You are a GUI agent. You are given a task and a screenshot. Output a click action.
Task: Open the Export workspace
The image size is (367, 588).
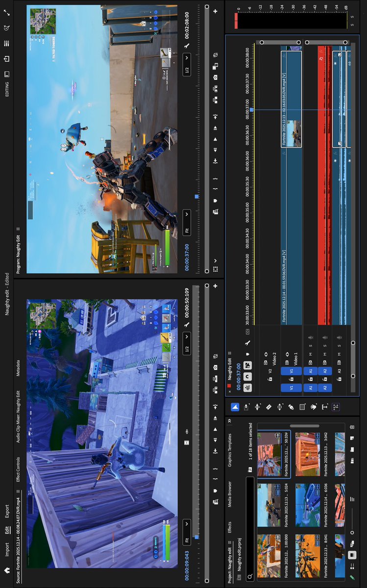(7, 511)
